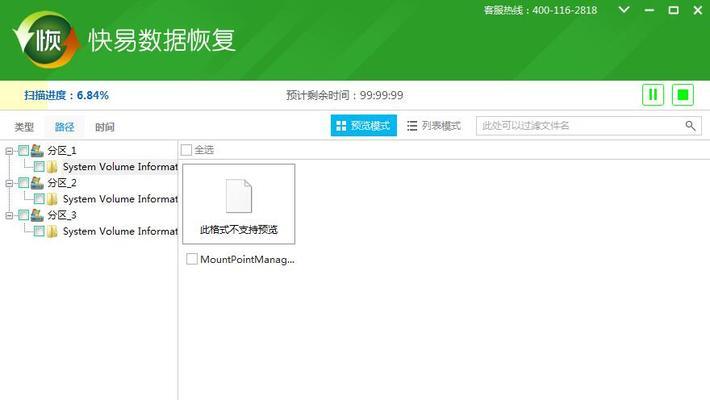Click folder icon under 分区_2
This screenshot has height=400, width=710.
tap(53, 199)
